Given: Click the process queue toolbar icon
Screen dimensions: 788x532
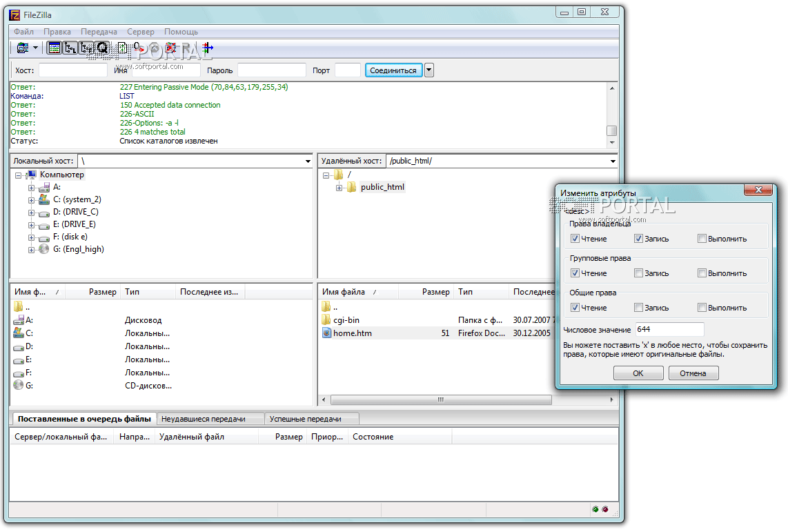Looking at the screenshot, I should 139,48.
